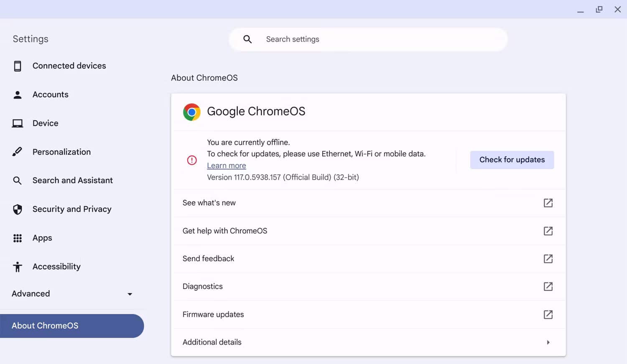The image size is (627, 364).
Task: Open Security and Privacy section
Action: coord(72,209)
